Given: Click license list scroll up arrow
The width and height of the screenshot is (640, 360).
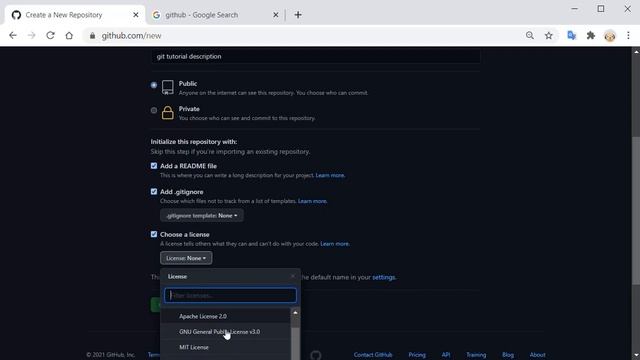Looking at the screenshot, I should pos(295,313).
